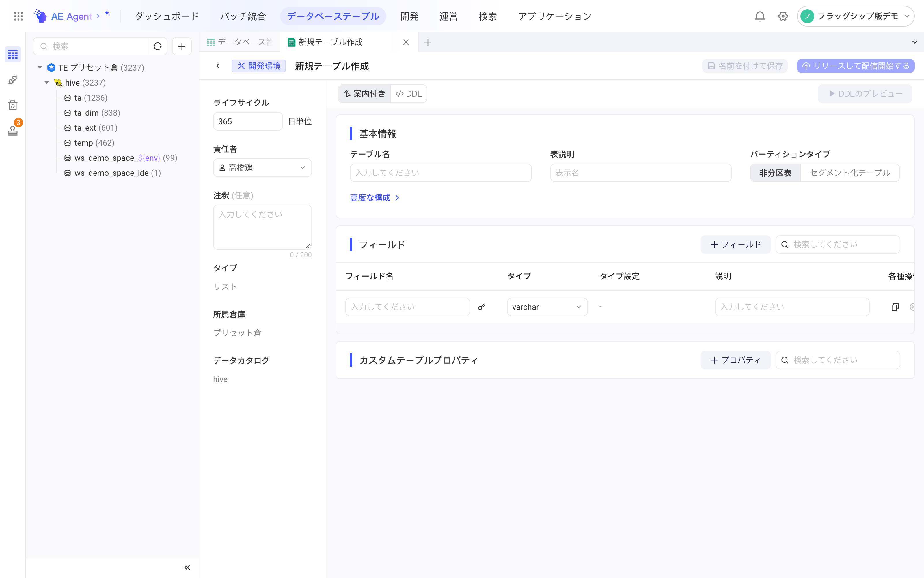Select the ta_dim (838) tree item

pyautogui.click(x=97, y=113)
